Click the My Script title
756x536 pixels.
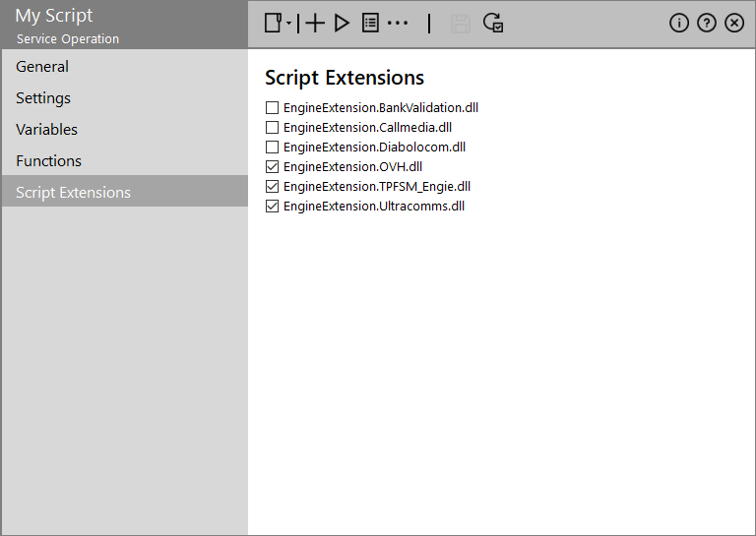[x=54, y=16]
